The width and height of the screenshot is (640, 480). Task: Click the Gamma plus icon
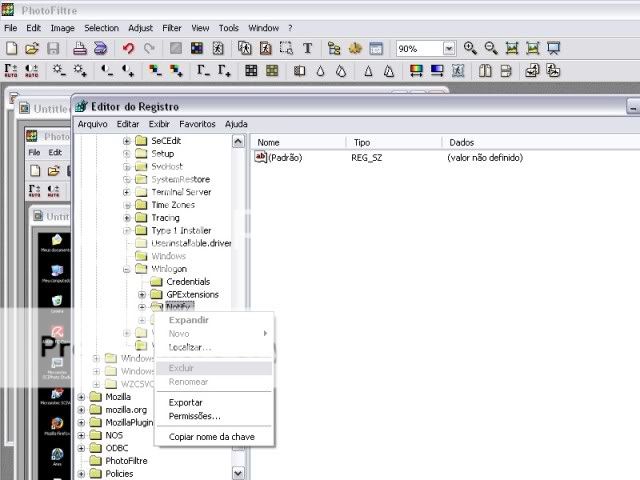click(224, 71)
